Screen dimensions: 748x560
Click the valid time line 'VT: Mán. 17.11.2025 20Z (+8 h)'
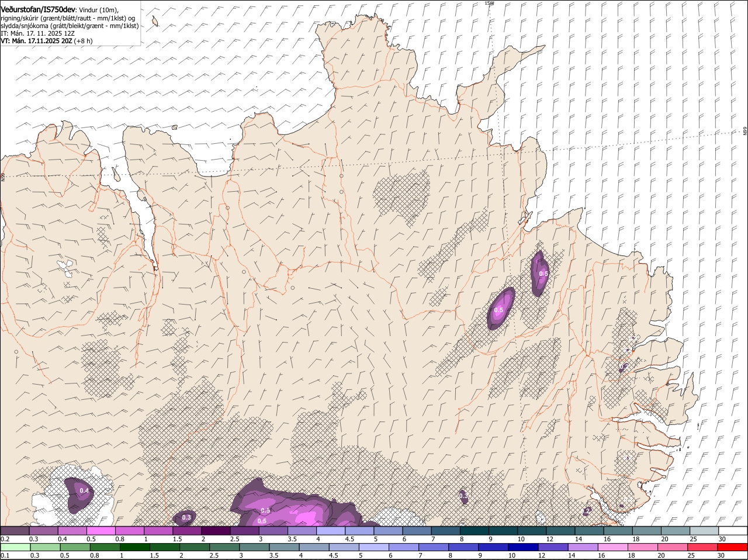(x=47, y=41)
